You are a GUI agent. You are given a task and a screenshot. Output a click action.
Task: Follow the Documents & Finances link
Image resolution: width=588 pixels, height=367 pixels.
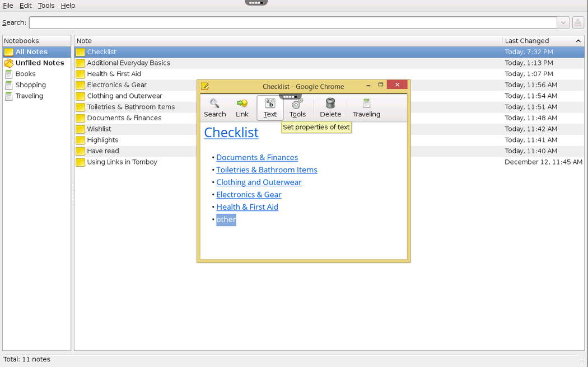257,158
